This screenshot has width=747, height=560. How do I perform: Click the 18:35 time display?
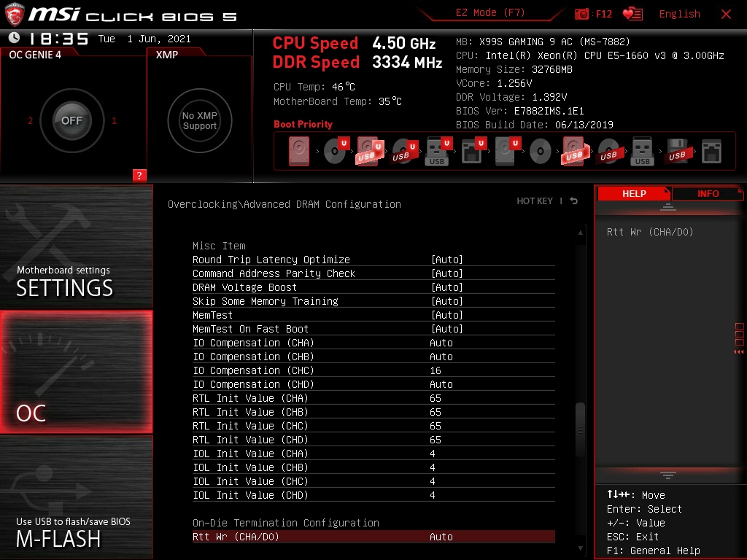(58, 39)
